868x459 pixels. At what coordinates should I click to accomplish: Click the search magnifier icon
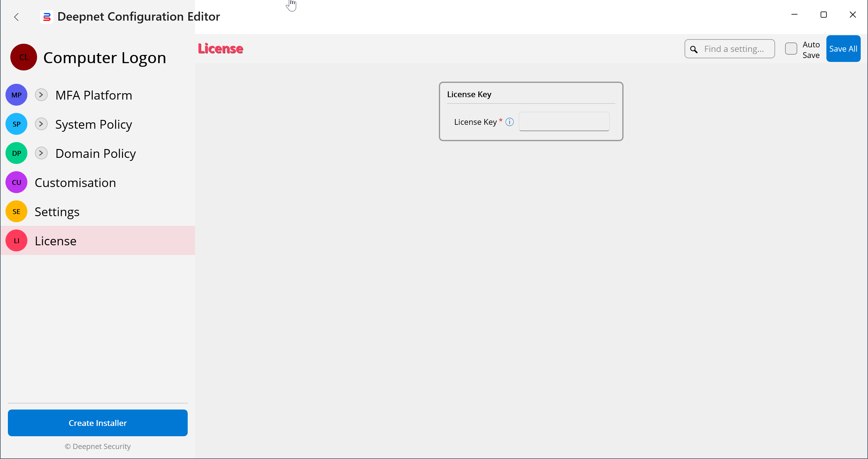click(x=693, y=49)
